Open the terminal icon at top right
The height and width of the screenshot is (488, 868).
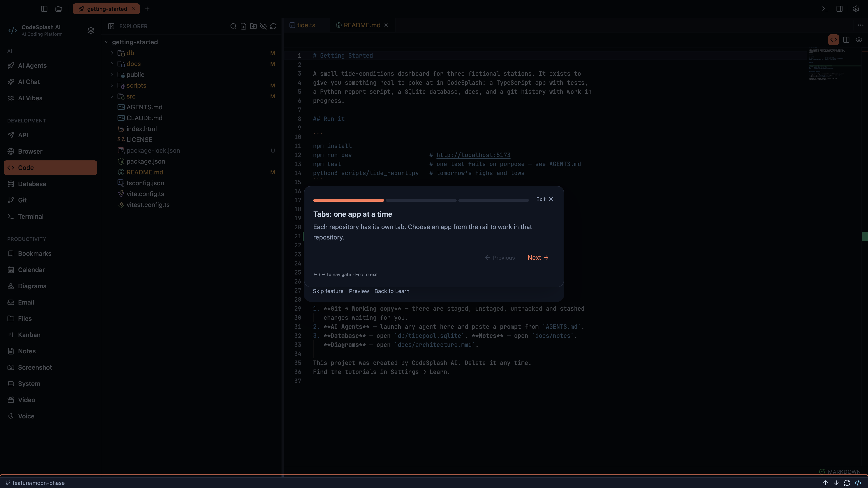coord(825,9)
